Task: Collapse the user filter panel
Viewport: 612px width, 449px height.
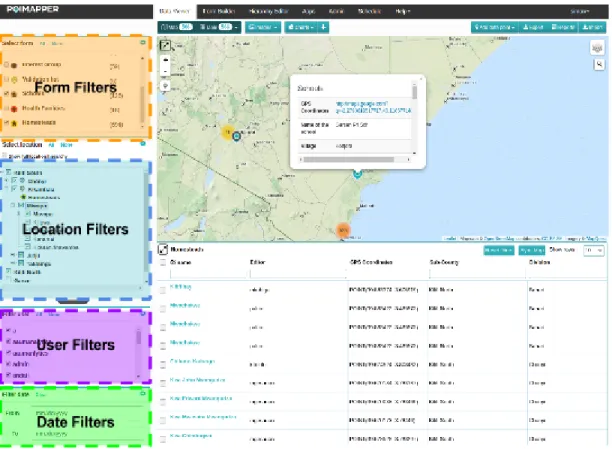Action: click(143, 314)
